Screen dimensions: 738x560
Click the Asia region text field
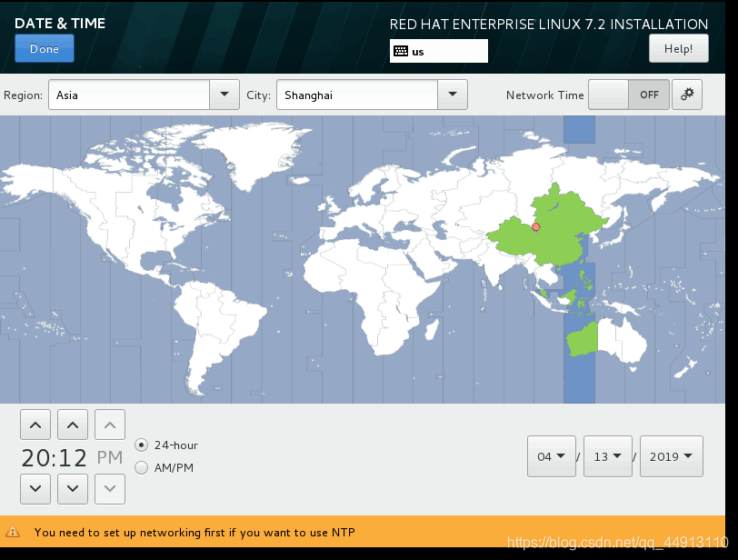point(129,95)
